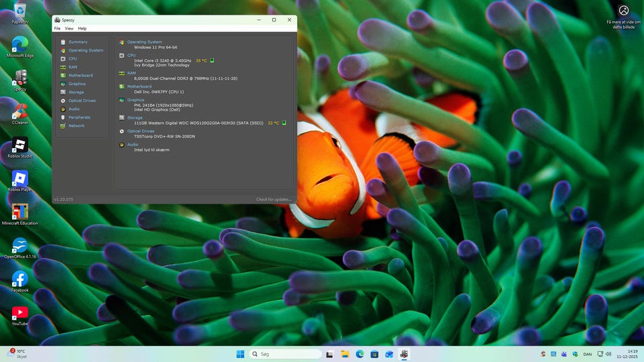Open the Network sidebar item

click(x=76, y=125)
